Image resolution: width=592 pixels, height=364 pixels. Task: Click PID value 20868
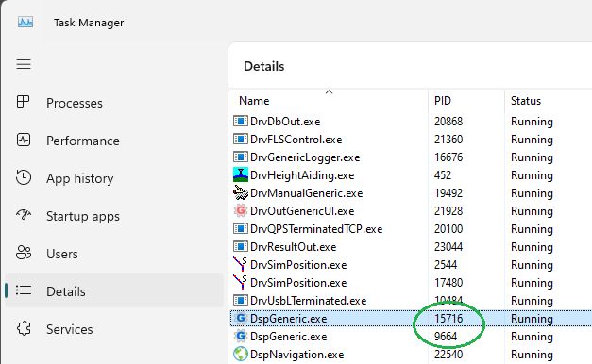pyautogui.click(x=448, y=122)
